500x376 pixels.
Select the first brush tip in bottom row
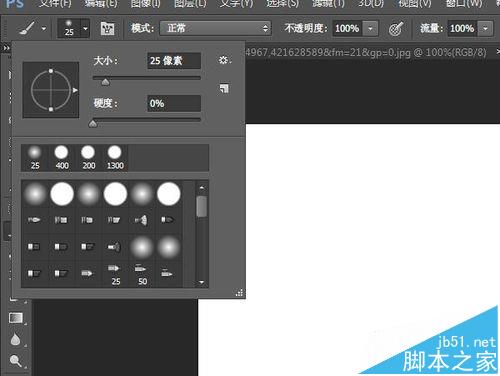[x=34, y=274]
